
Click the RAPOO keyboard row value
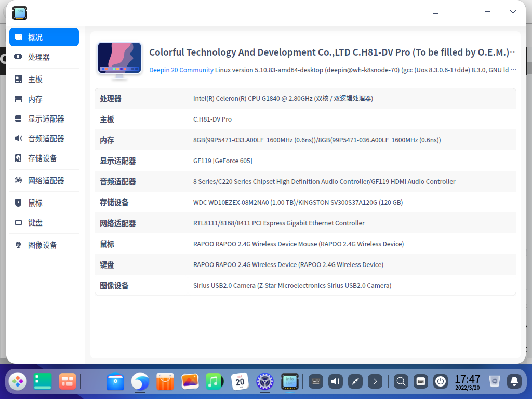point(288,264)
